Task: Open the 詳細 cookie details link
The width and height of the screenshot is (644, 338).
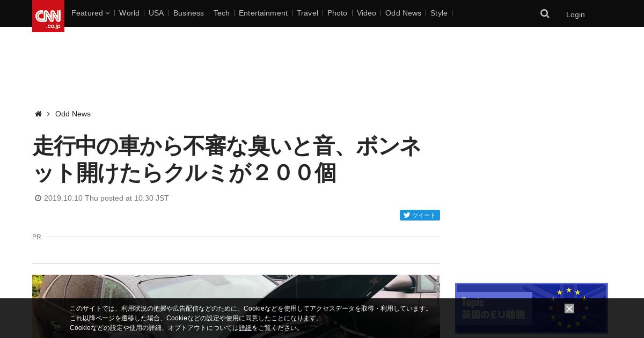Action: pyautogui.click(x=245, y=328)
